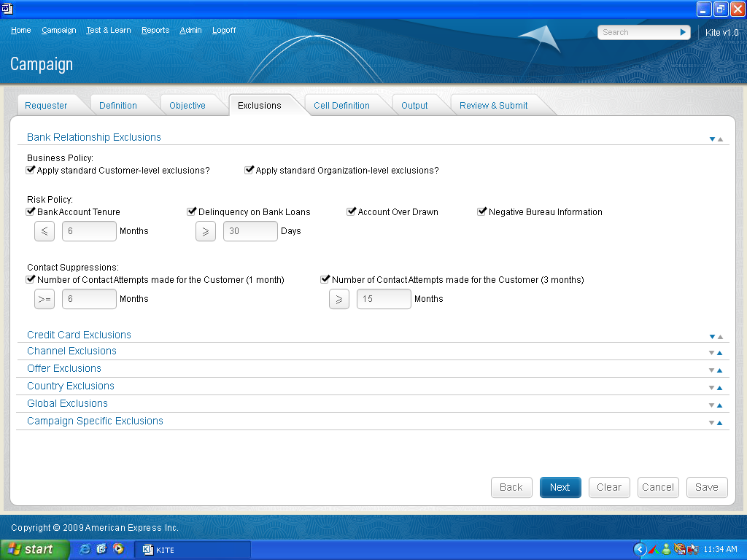Open Internet Explorer from quick launch
This screenshot has width=747, height=560.
(85, 549)
